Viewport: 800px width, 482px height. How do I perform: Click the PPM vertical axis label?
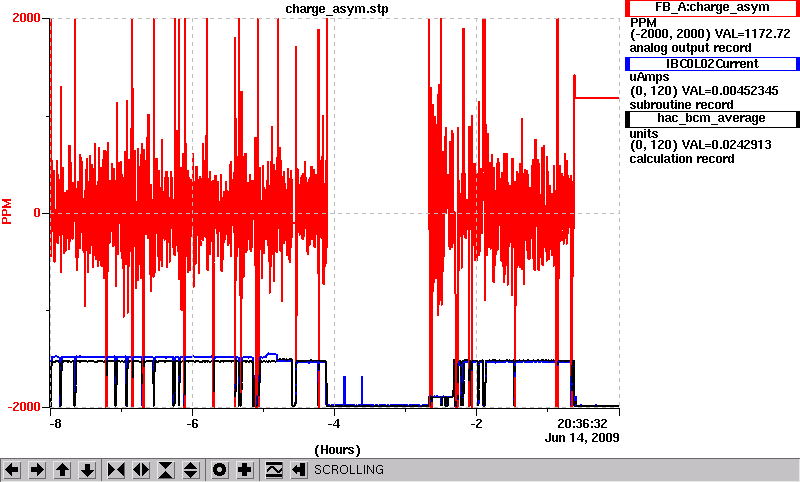click(7, 212)
